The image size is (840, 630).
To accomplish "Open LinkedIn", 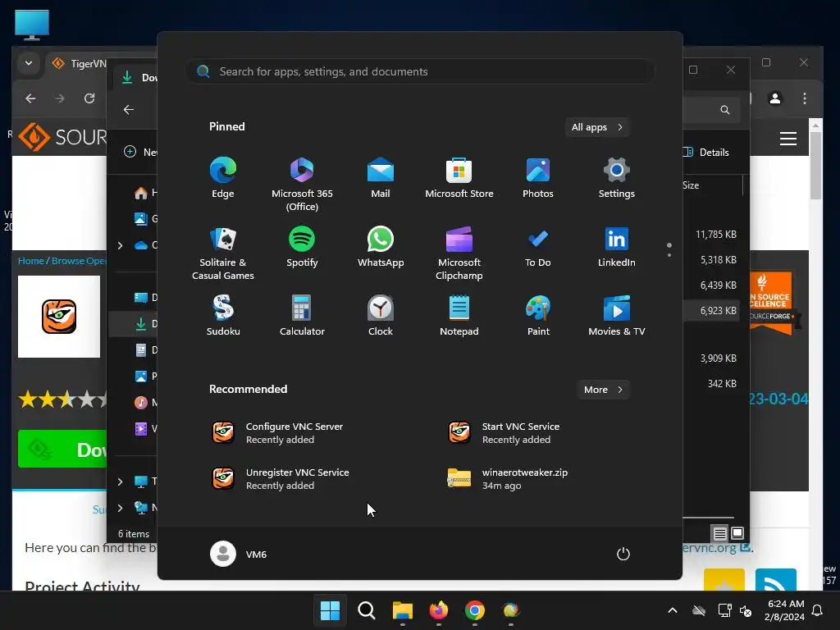I will 617,247.
